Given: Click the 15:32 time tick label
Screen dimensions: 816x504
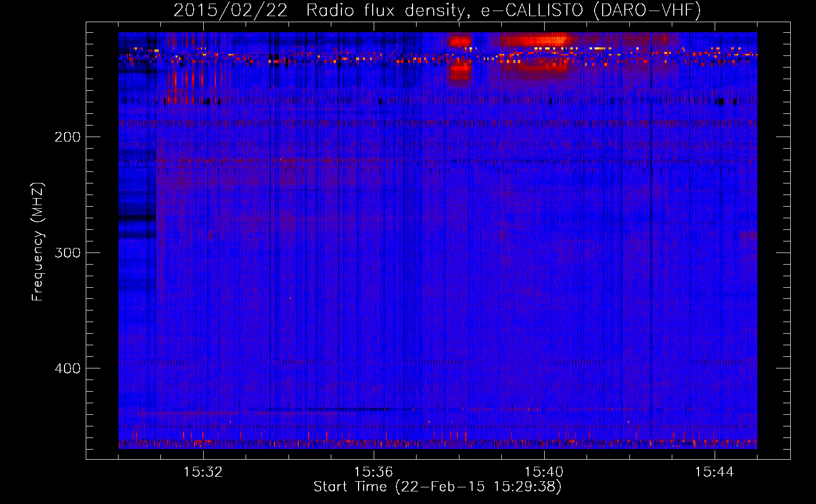Looking at the screenshot, I should (x=203, y=472).
